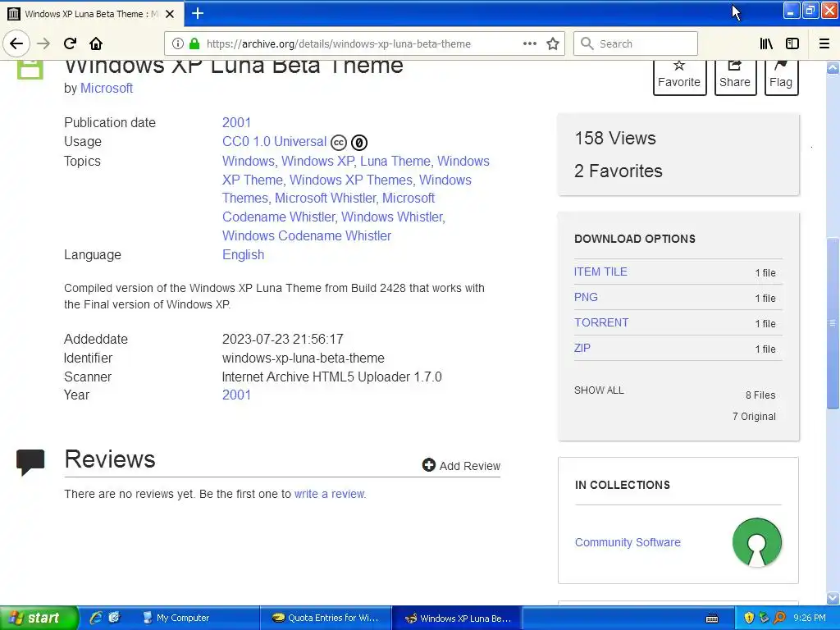The image size is (840, 630).
Task: Click the vertical scrollbar thumb
Action: 833,323
